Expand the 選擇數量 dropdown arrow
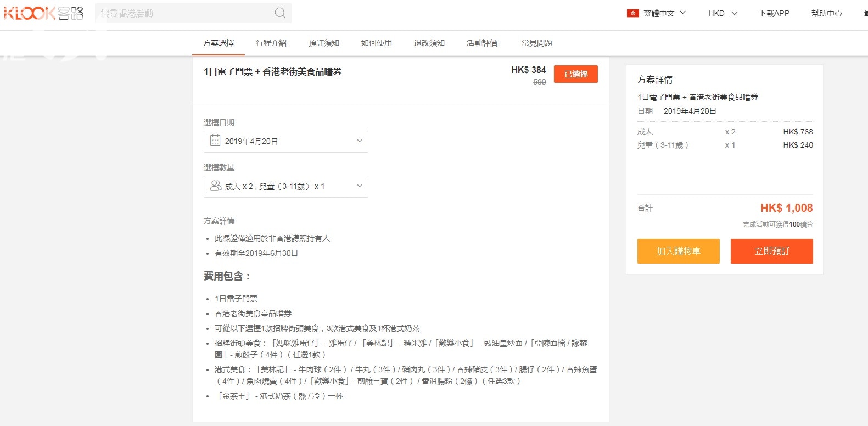 point(359,186)
